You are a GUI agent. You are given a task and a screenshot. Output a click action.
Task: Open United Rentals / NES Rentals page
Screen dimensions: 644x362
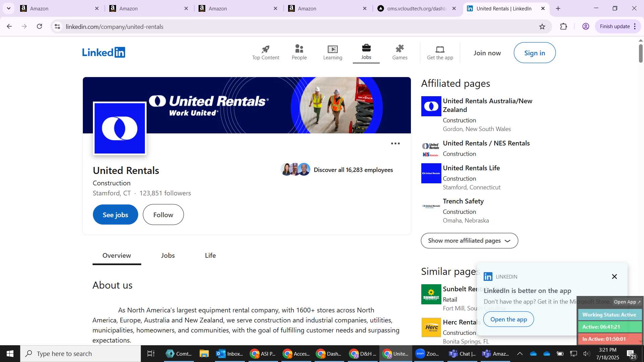[x=486, y=143]
